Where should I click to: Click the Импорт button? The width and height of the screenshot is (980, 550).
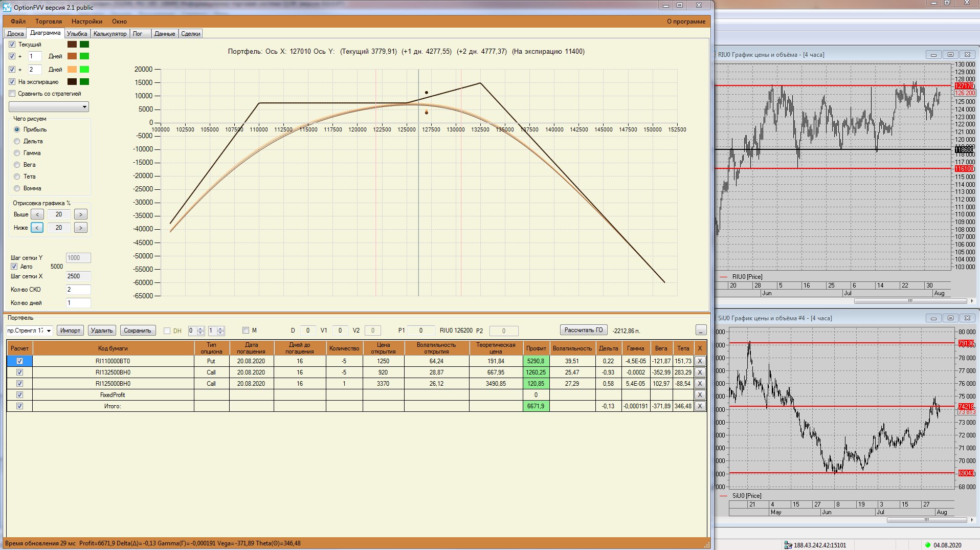click(70, 331)
